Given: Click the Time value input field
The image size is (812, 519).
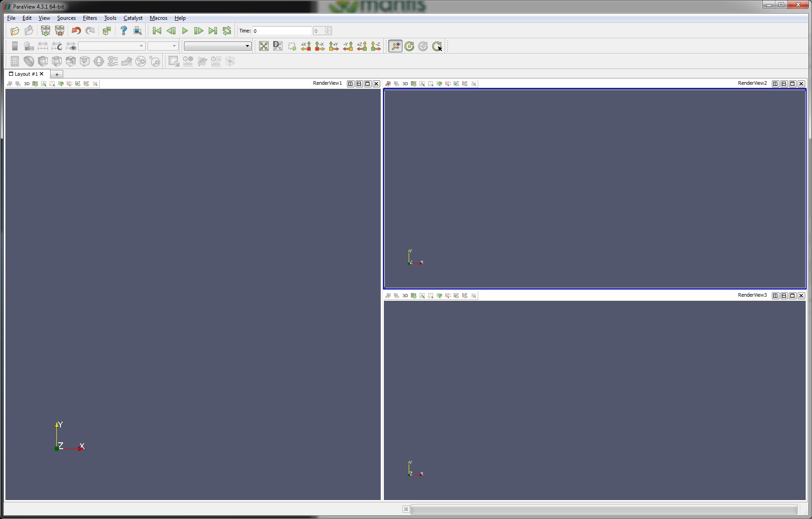Looking at the screenshot, I should (282, 31).
